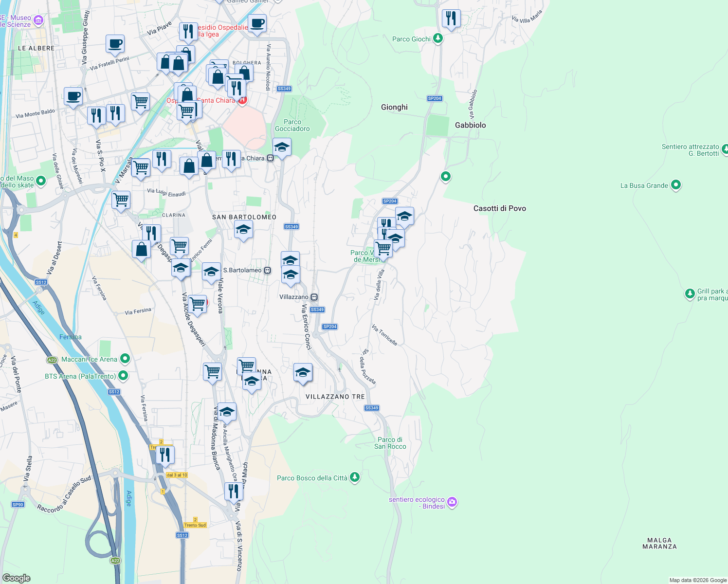Open the park marker at Parco Giochi

click(437, 38)
